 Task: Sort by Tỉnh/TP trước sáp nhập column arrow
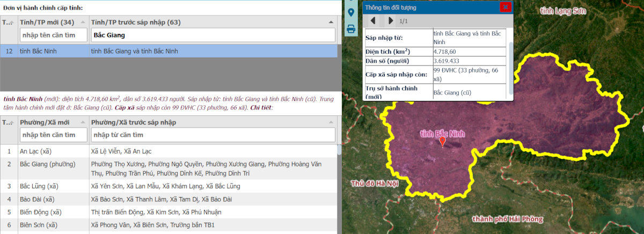click(x=332, y=23)
